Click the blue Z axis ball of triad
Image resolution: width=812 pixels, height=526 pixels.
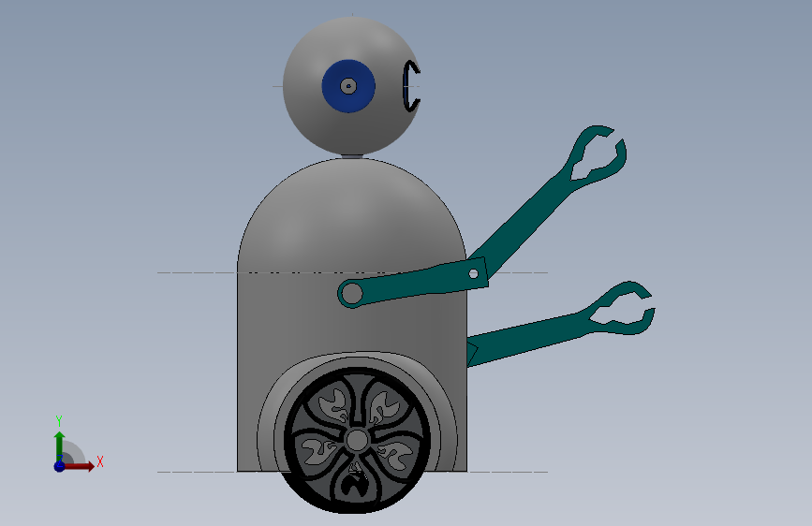60,466
